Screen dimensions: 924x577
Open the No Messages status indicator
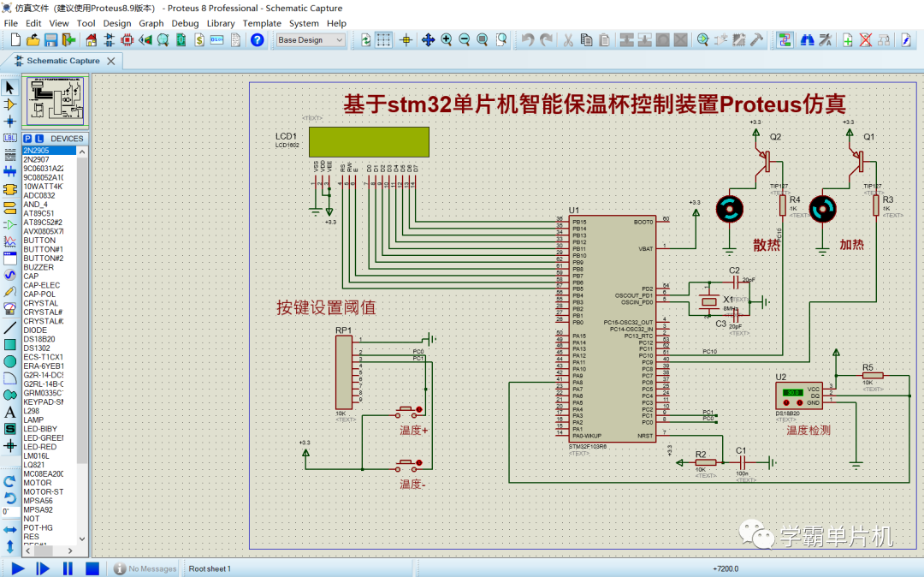(x=145, y=568)
